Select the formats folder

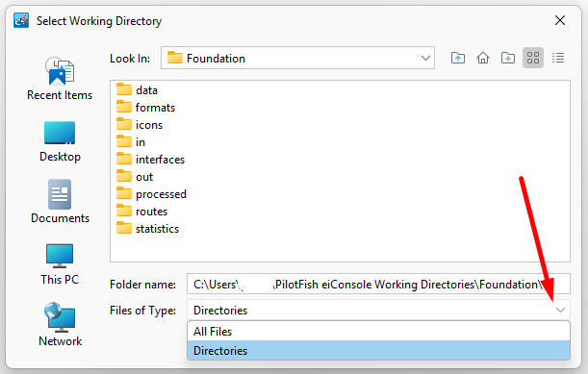point(146,108)
